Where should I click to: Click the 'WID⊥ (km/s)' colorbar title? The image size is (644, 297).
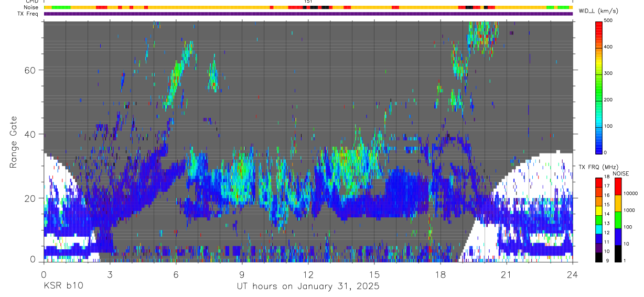(598, 10)
